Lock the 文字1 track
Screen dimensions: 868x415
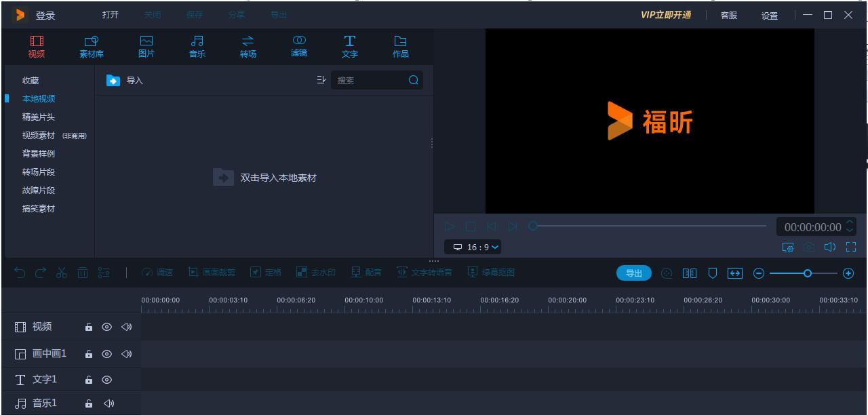pyautogui.click(x=88, y=379)
